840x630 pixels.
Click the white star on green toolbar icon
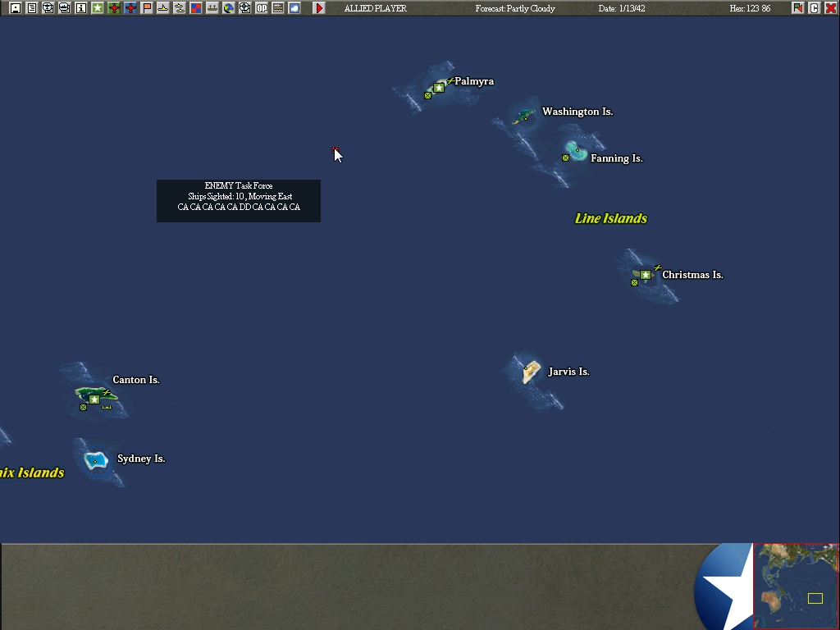coord(98,8)
